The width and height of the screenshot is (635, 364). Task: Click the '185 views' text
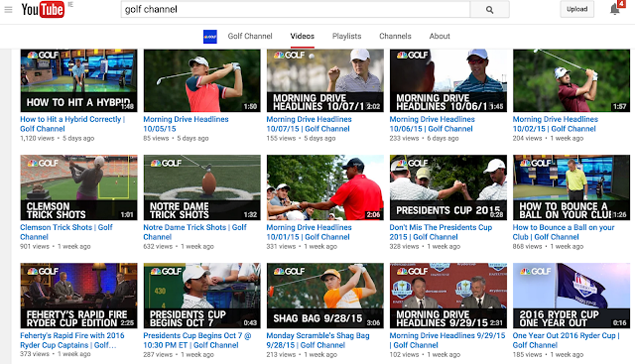tap(527, 355)
